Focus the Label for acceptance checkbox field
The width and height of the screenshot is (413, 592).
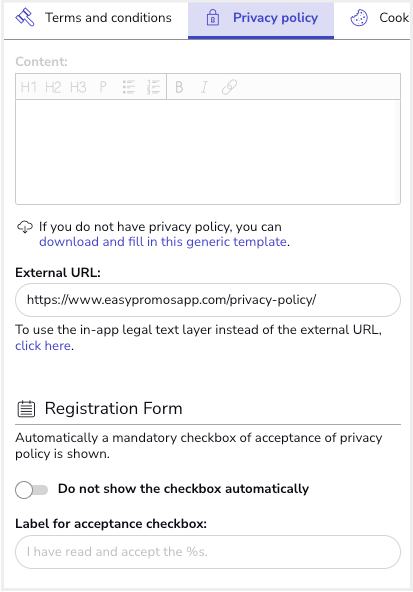pos(208,552)
